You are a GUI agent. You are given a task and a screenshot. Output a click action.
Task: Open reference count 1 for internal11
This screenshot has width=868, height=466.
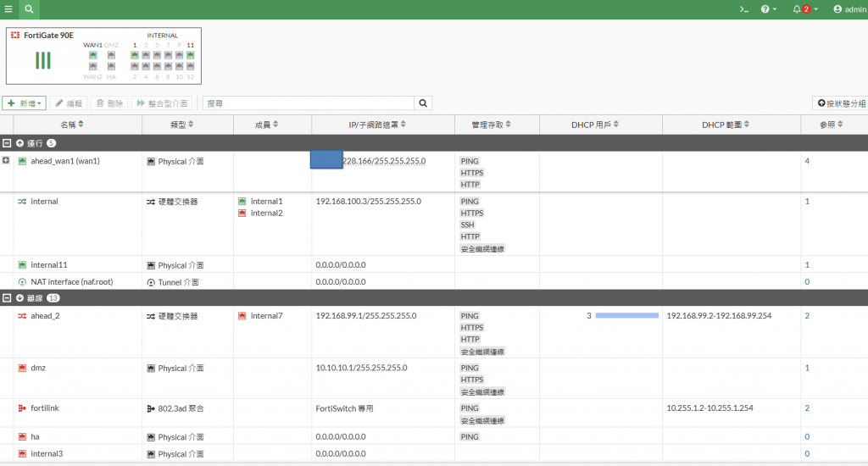pos(807,265)
